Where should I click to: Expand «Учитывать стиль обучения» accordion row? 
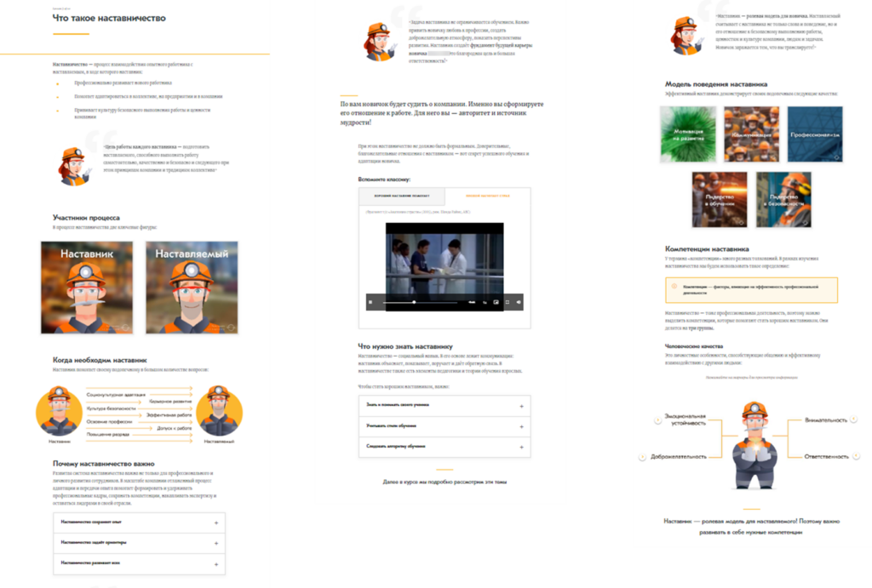(x=445, y=426)
